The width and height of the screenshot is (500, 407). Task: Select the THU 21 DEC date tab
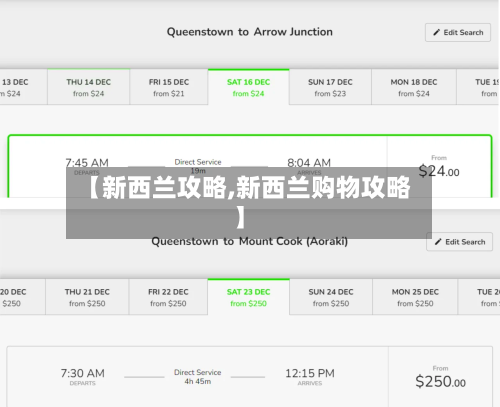point(87,297)
